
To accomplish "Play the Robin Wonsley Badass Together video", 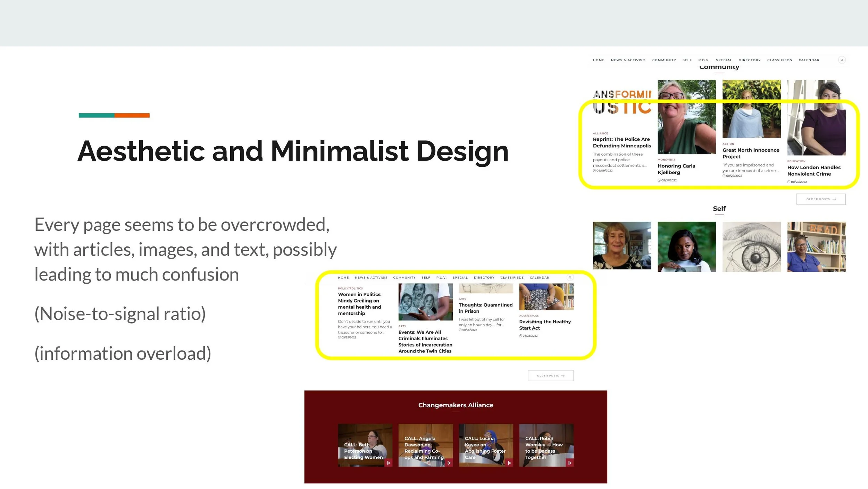I will pyautogui.click(x=570, y=463).
